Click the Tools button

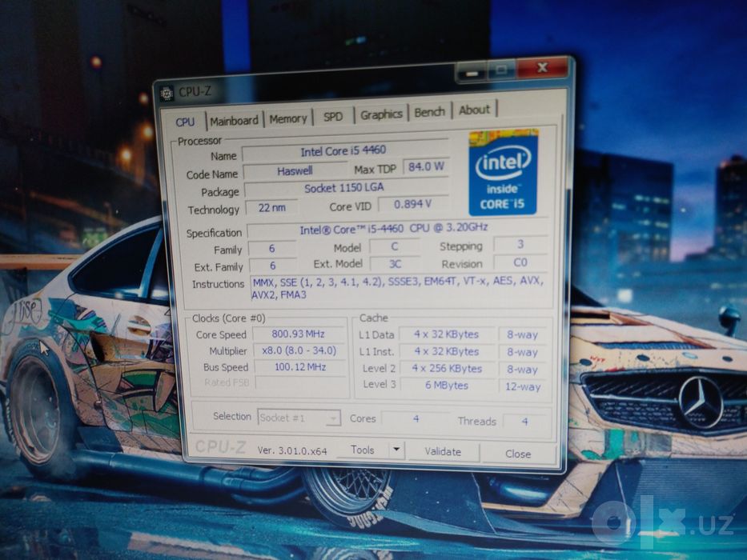tap(362, 450)
